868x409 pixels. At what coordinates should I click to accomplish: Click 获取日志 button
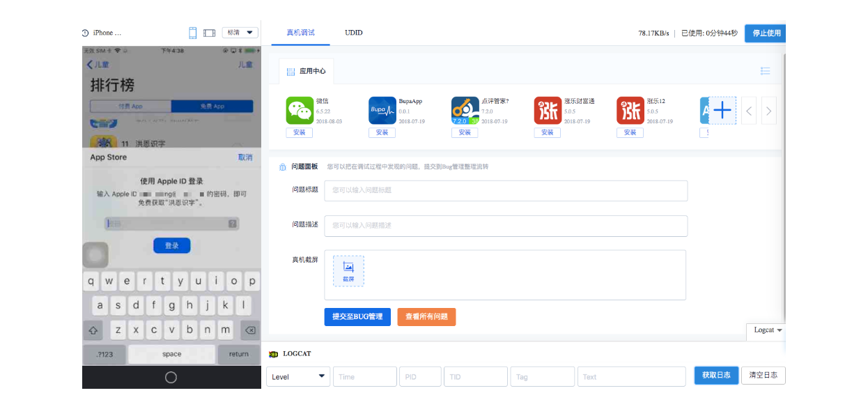(716, 376)
